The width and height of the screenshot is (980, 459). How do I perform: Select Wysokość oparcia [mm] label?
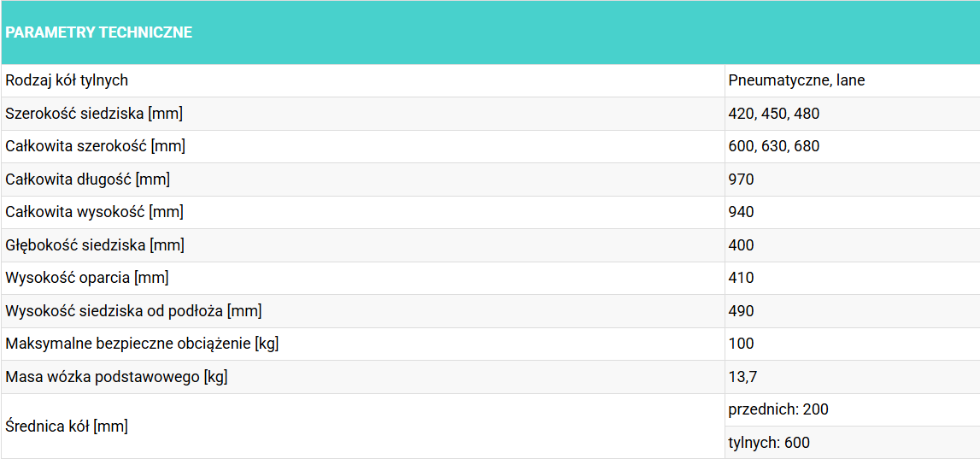tap(87, 278)
